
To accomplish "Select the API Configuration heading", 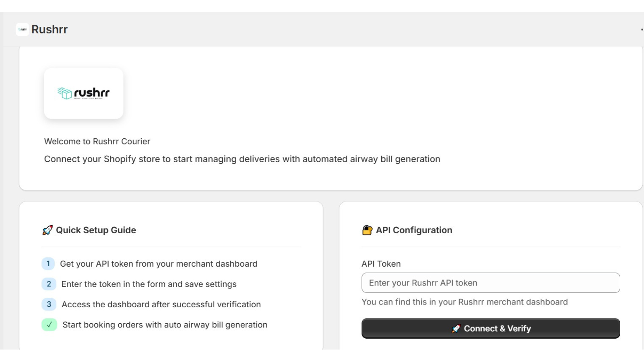I will pyautogui.click(x=414, y=230).
